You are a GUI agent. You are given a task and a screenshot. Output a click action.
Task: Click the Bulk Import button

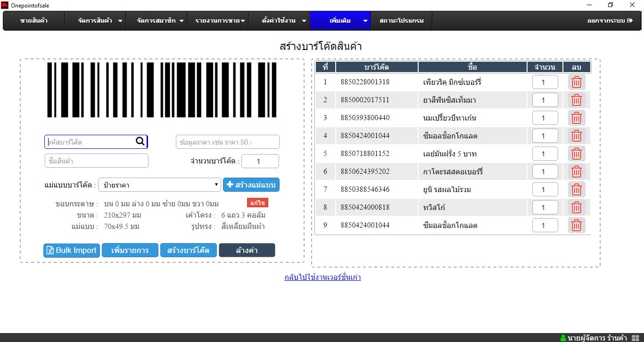tap(72, 250)
